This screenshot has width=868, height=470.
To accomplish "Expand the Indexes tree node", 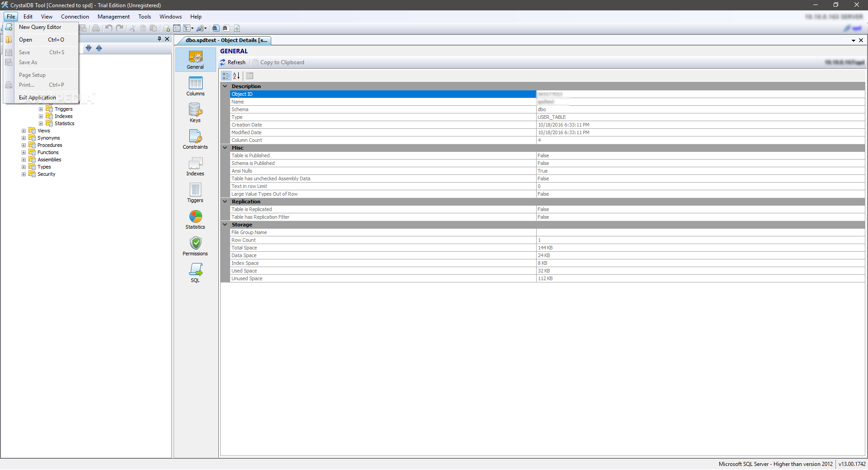I will click(x=41, y=116).
